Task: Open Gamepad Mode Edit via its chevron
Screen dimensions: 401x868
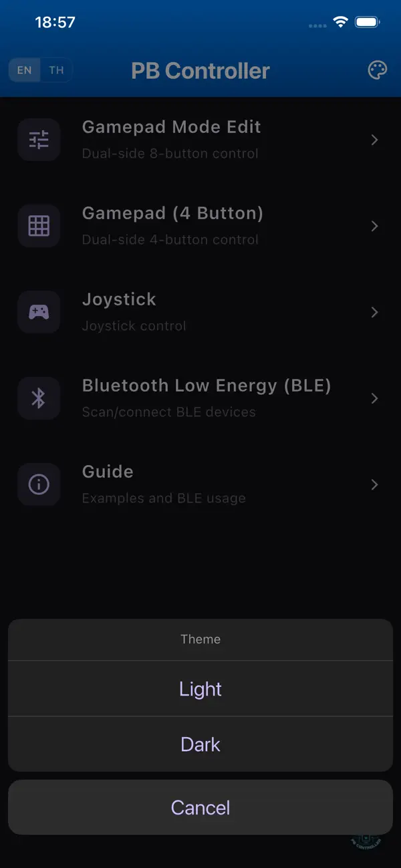Action: (374, 140)
